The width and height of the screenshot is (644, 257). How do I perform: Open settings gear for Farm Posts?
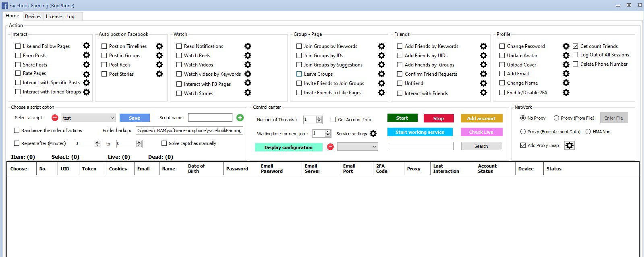86,55
